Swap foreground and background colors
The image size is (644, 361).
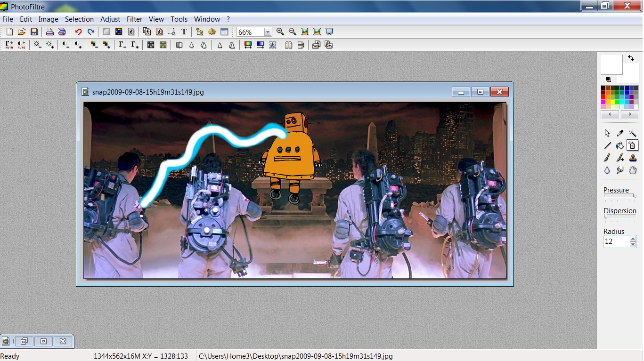tap(631, 58)
